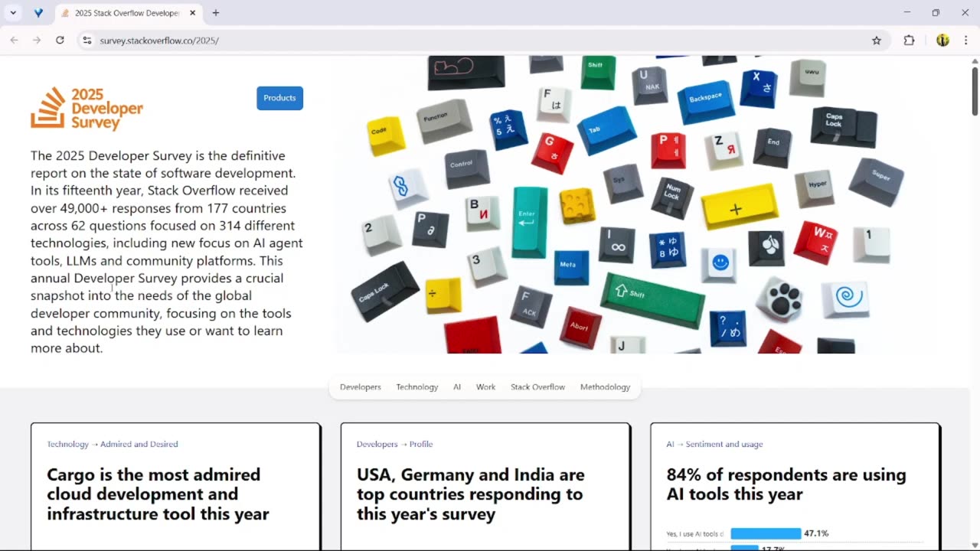Click the browser back arrow
Image resolution: width=980 pixels, height=551 pixels.
pyautogui.click(x=14, y=41)
